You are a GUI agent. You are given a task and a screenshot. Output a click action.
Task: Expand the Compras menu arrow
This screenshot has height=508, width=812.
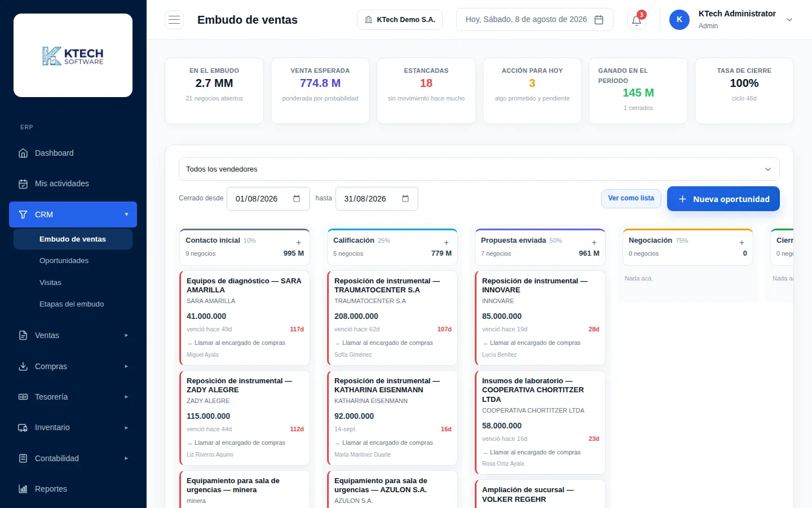[126, 366]
